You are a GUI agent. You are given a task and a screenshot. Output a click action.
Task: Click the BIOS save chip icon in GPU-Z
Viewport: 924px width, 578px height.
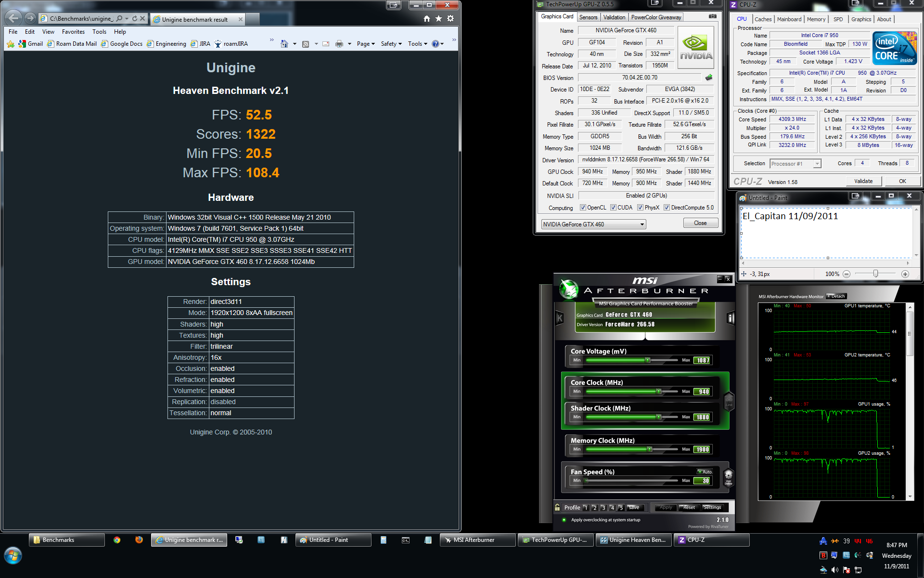pyautogui.click(x=708, y=78)
